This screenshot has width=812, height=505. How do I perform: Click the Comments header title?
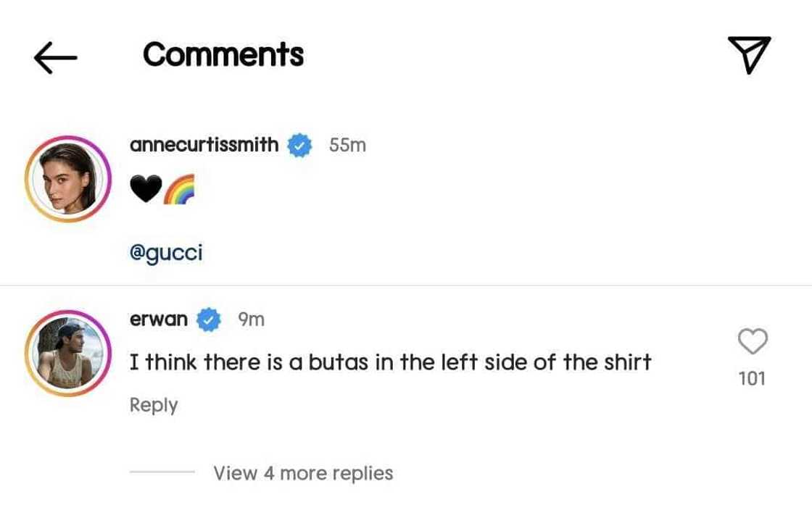click(223, 55)
